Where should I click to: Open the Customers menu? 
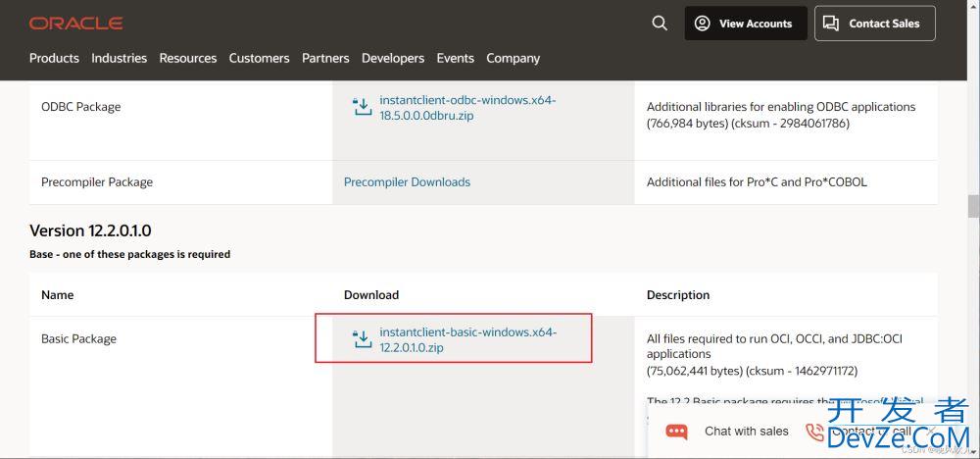(259, 58)
